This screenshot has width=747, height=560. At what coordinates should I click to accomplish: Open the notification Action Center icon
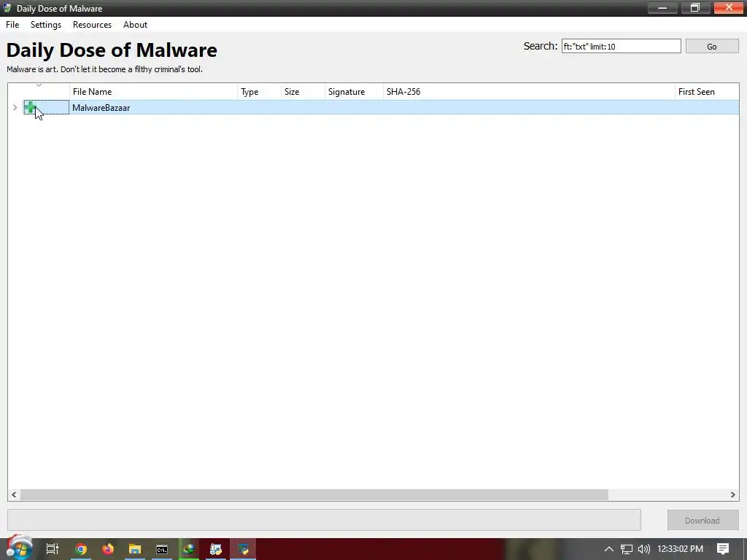click(723, 549)
